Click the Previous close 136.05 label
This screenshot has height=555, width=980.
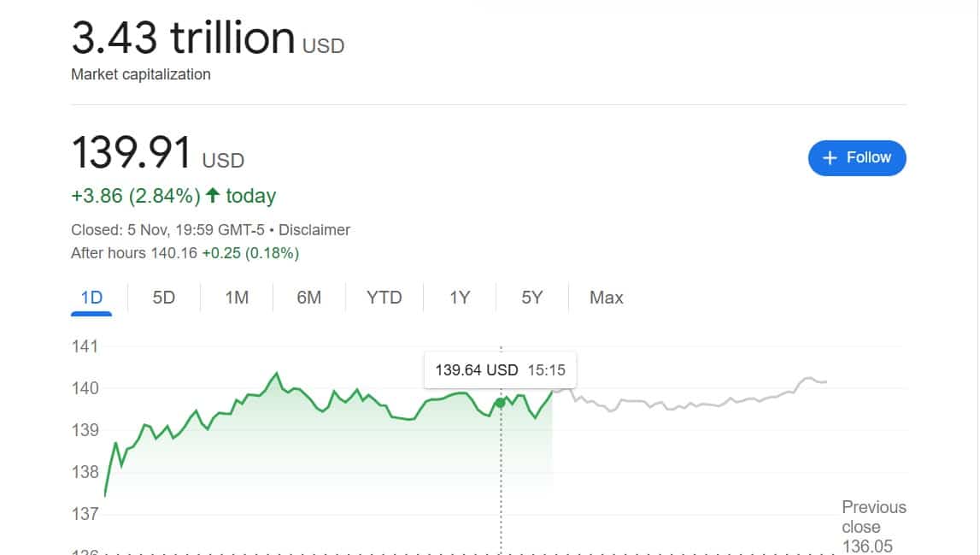point(873,527)
